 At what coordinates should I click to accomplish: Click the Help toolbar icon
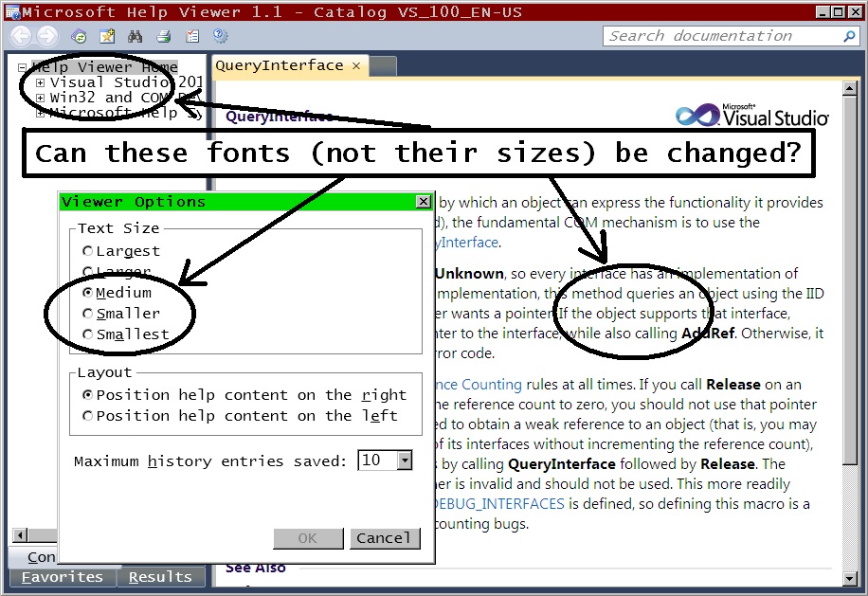coord(219,36)
